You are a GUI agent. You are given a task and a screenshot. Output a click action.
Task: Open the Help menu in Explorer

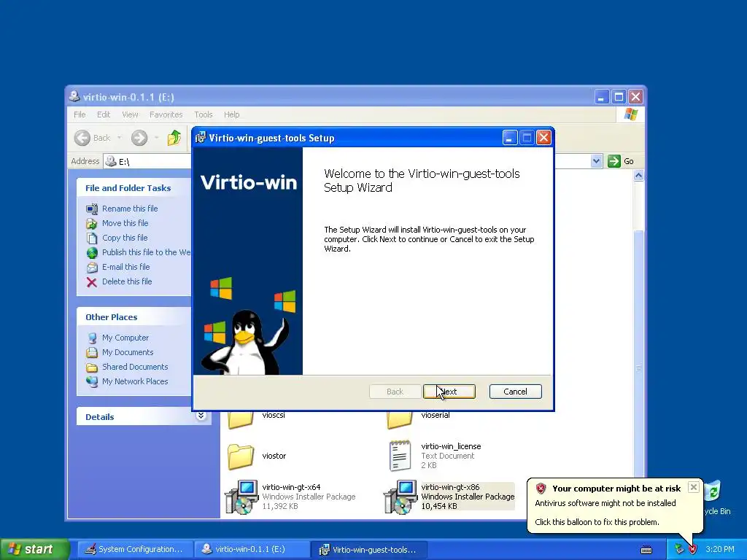231,114
